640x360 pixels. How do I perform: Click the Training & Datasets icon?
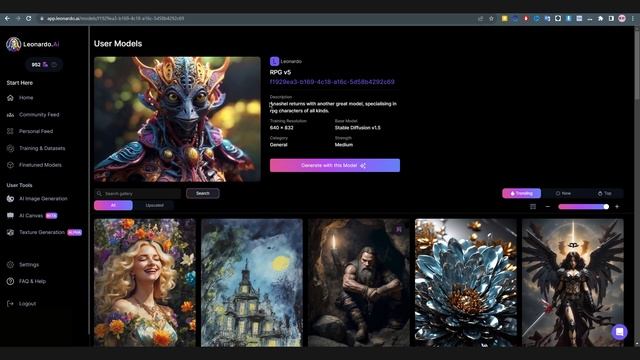(x=10, y=148)
